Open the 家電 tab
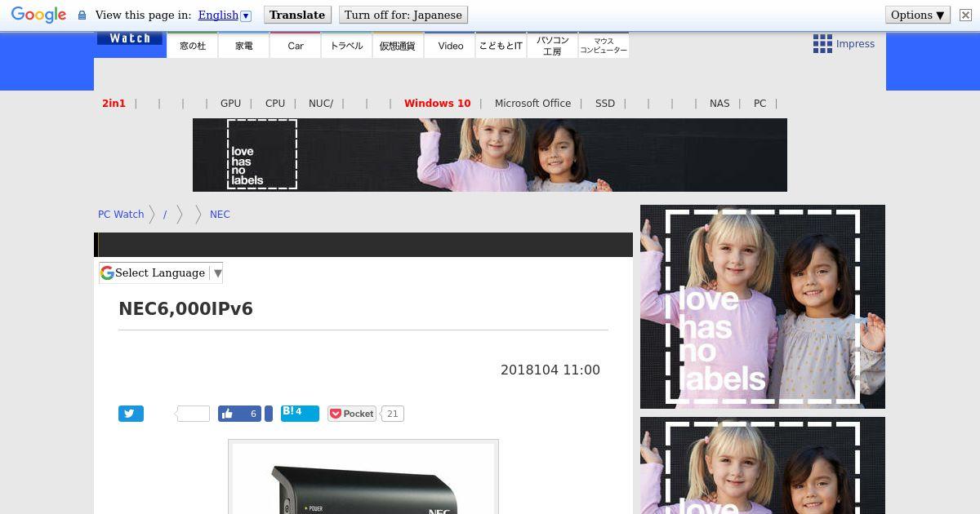Screen dimensions: 980x514 click(244, 46)
